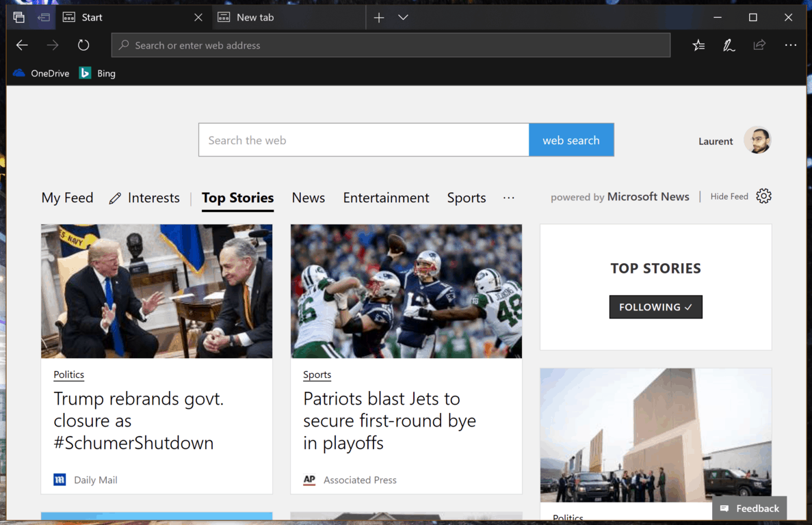The width and height of the screenshot is (812, 525).
Task: Minimize the Edge window
Action: click(717, 18)
